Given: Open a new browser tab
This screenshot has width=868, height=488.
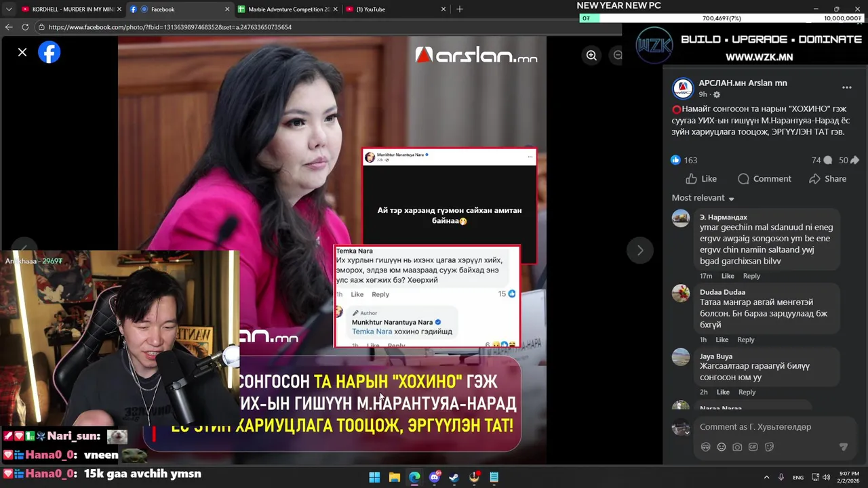Looking at the screenshot, I should [460, 9].
